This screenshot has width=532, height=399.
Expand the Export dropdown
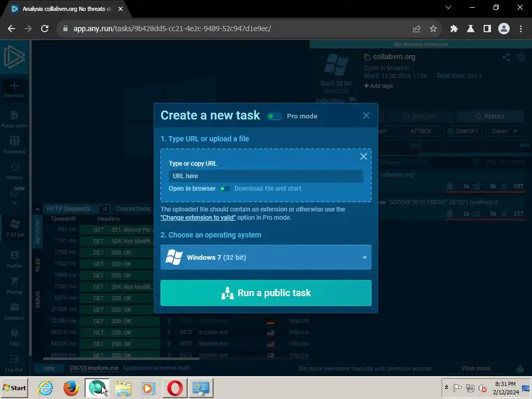[504, 131]
